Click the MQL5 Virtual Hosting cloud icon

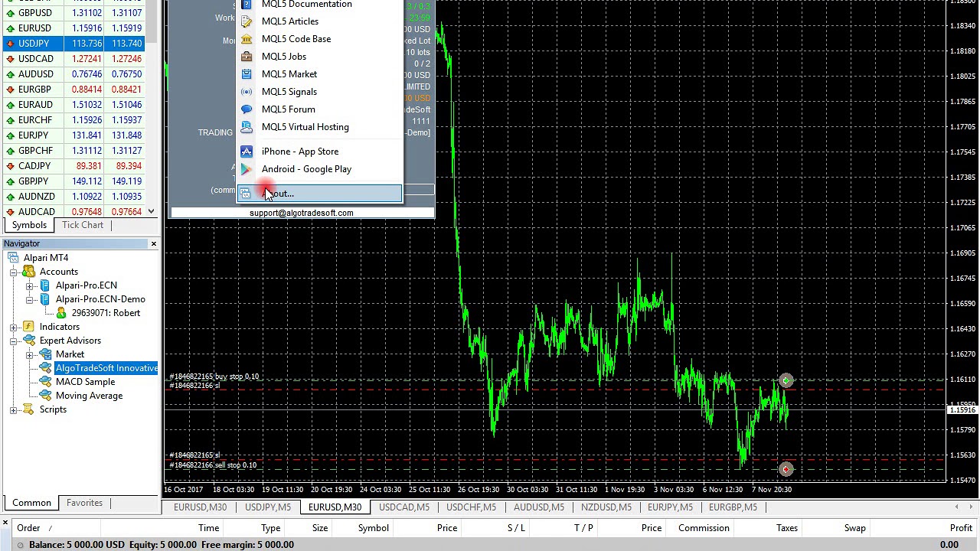pos(247,127)
